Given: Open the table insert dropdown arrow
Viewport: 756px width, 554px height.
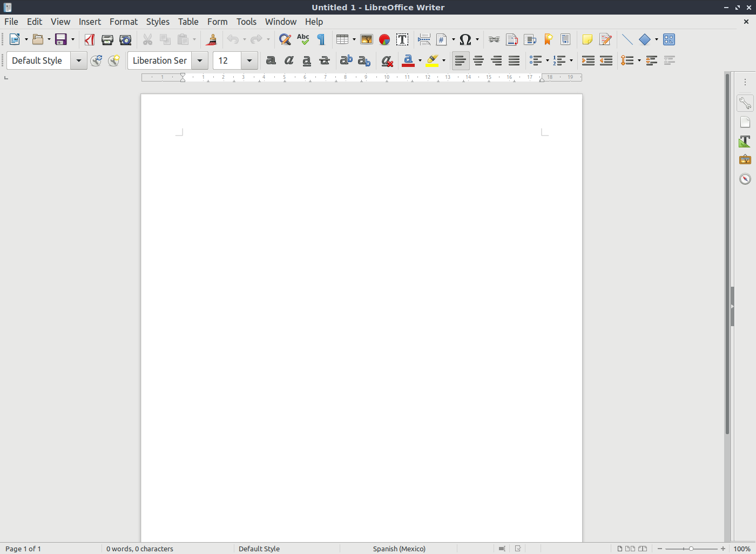Looking at the screenshot, I should (354, 39).
